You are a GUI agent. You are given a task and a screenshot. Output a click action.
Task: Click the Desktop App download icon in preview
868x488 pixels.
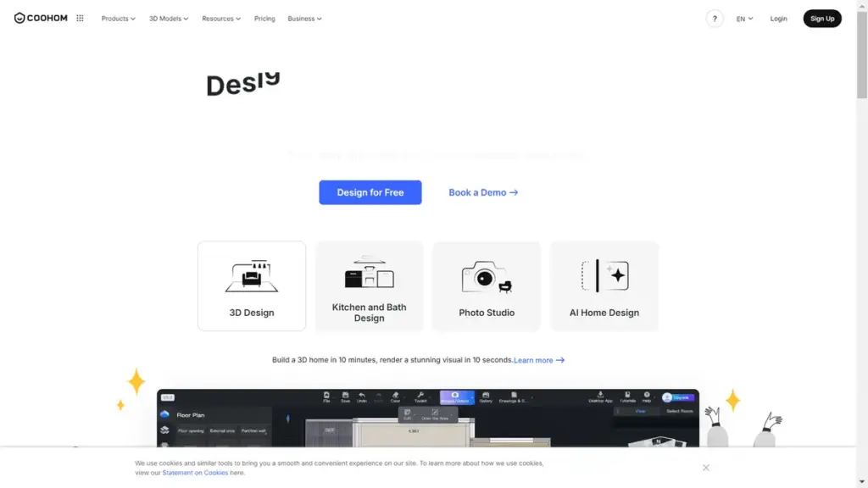click(x=600, y=397)
